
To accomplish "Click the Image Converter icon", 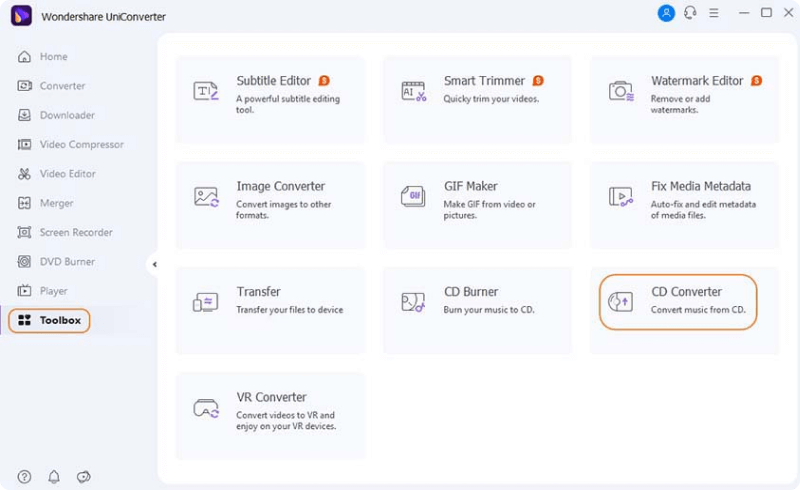I will click(x=206, y=196).
